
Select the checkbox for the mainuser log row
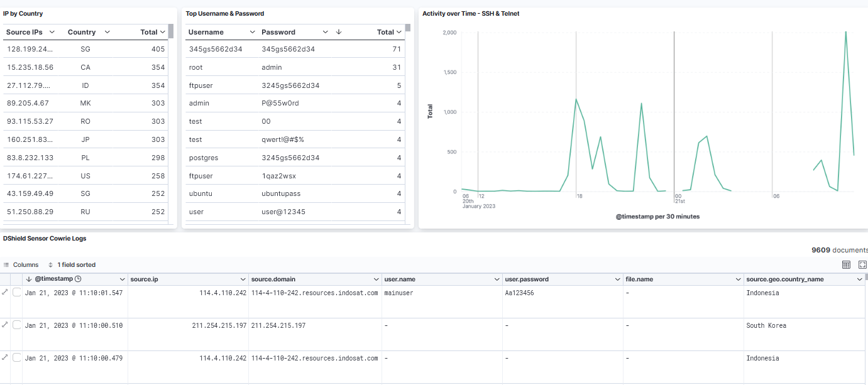pyautogui.click(x=17, y=293)
